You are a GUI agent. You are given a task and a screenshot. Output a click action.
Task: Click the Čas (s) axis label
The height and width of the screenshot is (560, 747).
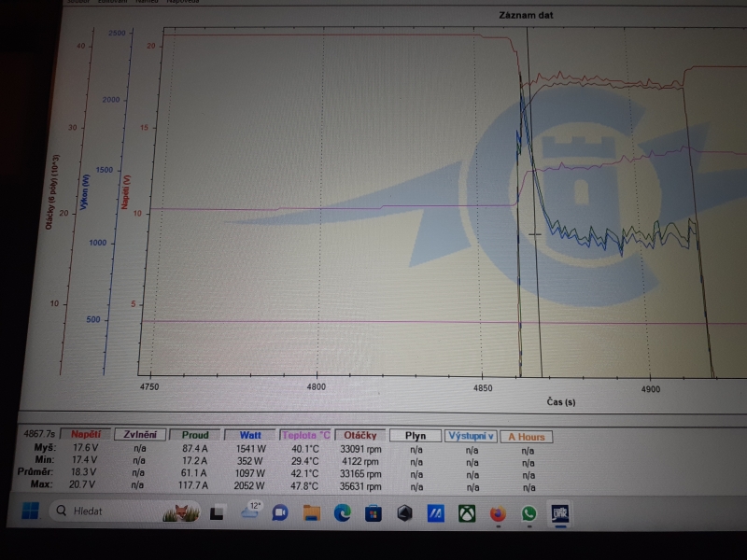coord(561,402)
